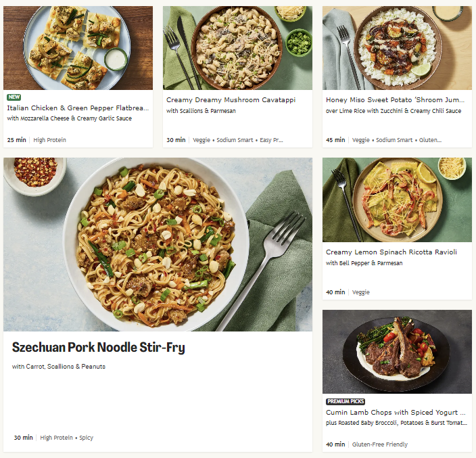Click the 45 min cook time label
This screenshot has height=458, width=476.
coord(335,140)
